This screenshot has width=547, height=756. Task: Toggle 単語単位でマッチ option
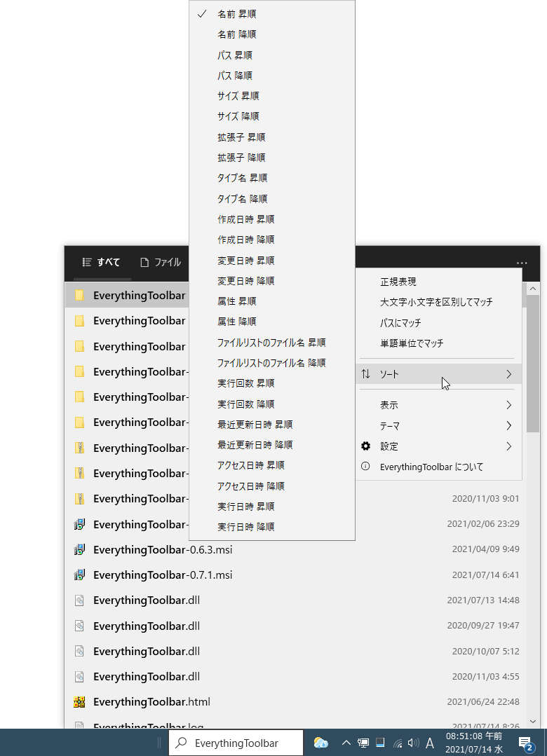tap(439, 343)
